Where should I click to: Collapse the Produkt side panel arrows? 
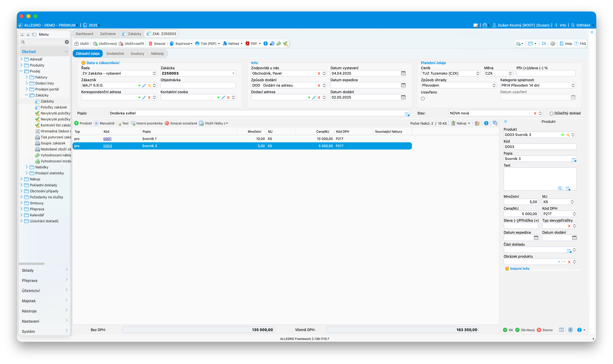coord(505,122)
